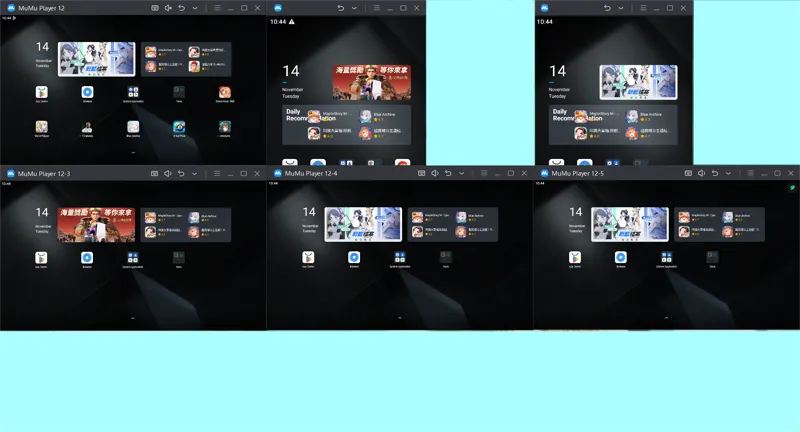Open the hamburger menu in MuMu Player 12-3
The height and width of the screenshot is (432, 800).
(217, 173)
